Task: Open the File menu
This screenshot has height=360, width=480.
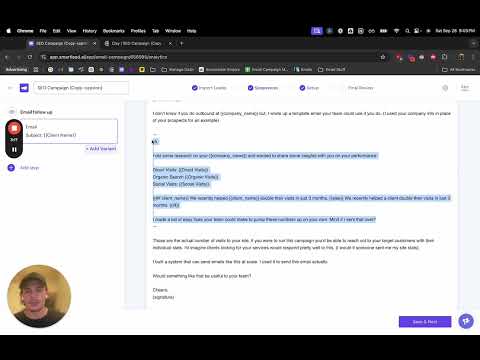Action: [x=43, y=31]
